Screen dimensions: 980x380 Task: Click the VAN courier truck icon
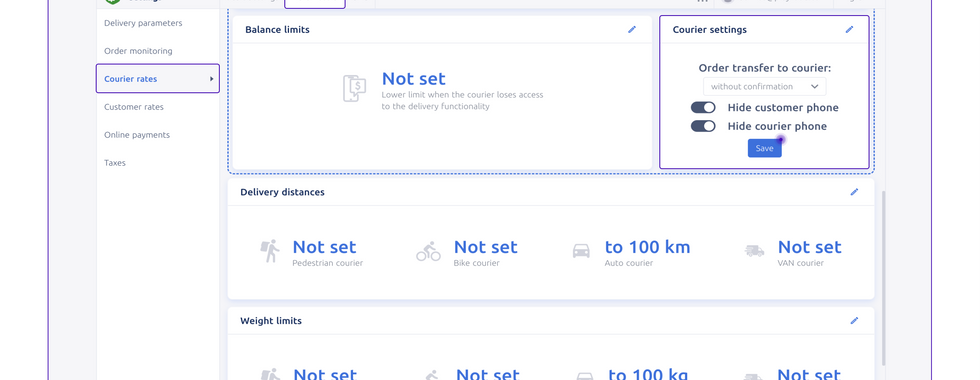tap(754, 251)
